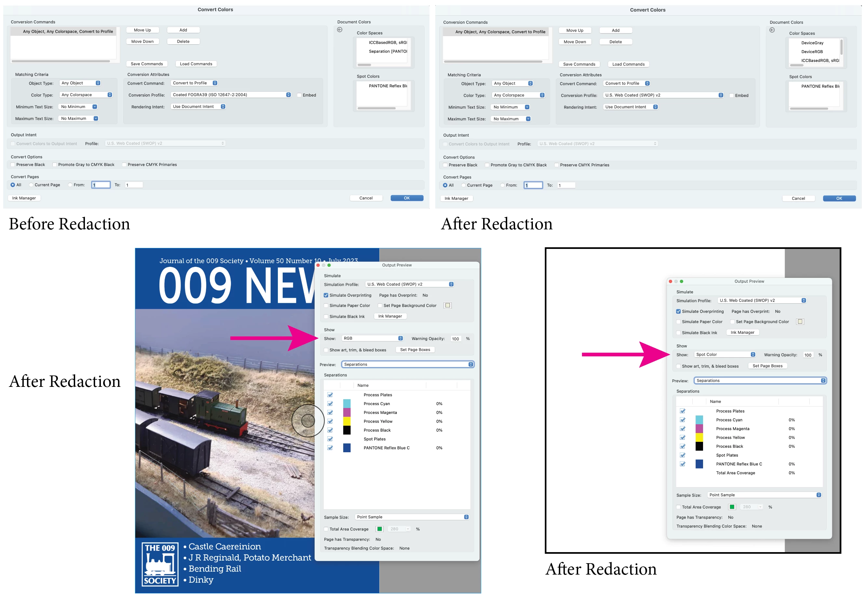Click the Process Cyan swatch icon in left Output Preview
868x598 pixels.
[346, 403]
